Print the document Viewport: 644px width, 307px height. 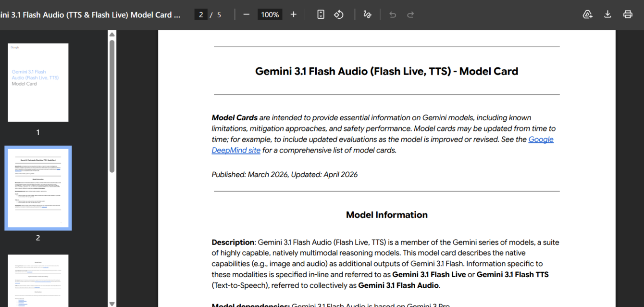point(628,14)
